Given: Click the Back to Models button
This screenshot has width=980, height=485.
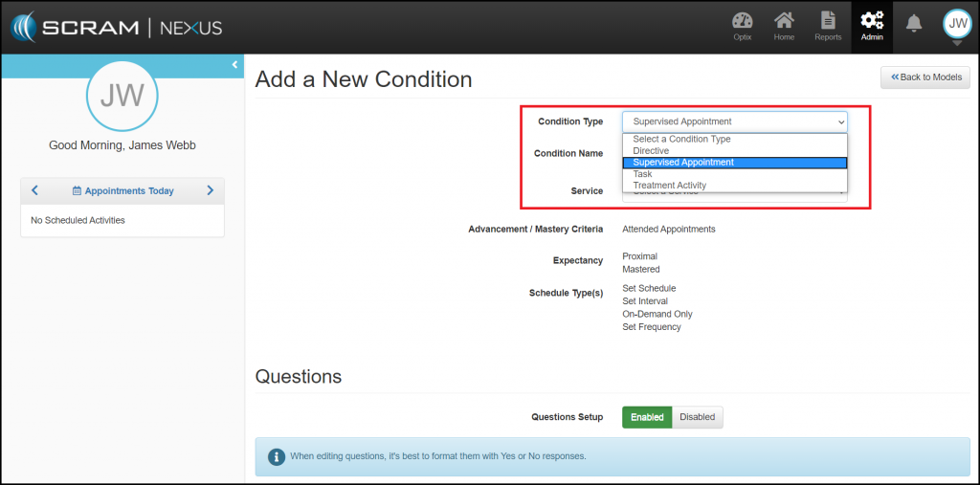Looking at the screenshot, I should (925, 77).
